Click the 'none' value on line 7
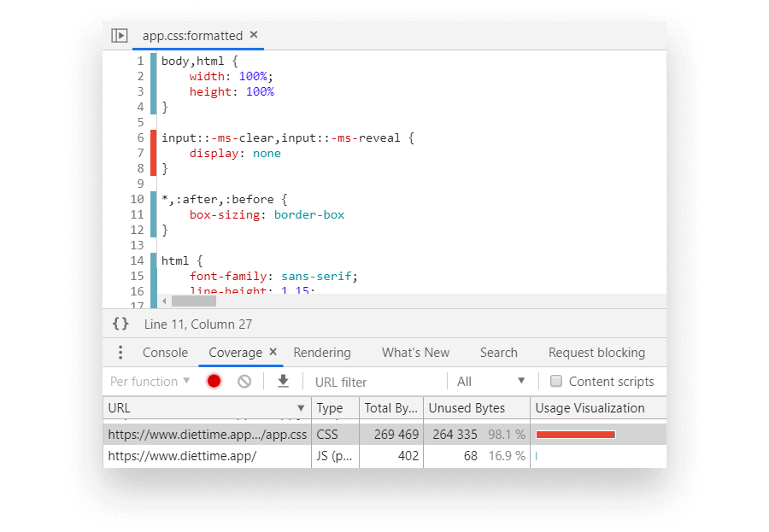The height and width of the screenshot is (532, 769). point(267,154)
